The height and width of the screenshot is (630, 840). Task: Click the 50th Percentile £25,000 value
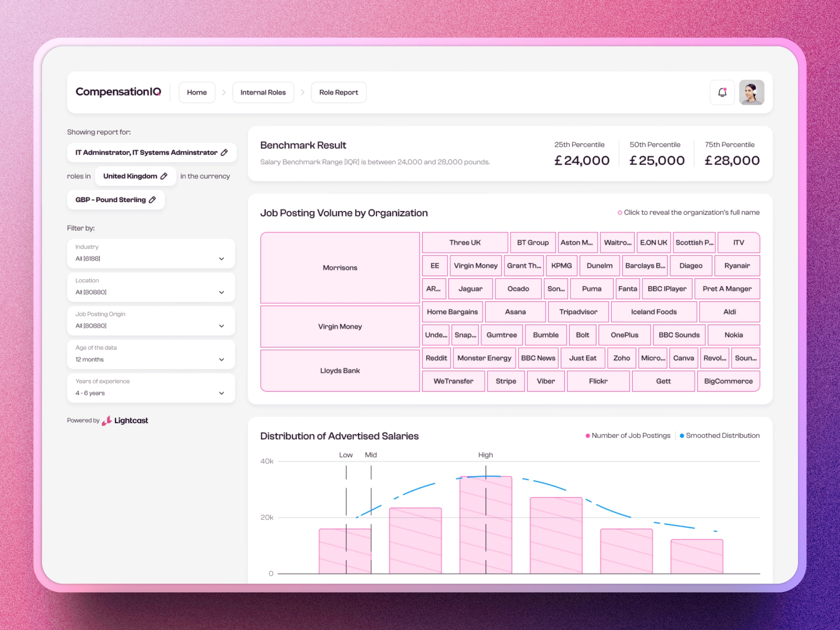[x=657, y=161]
